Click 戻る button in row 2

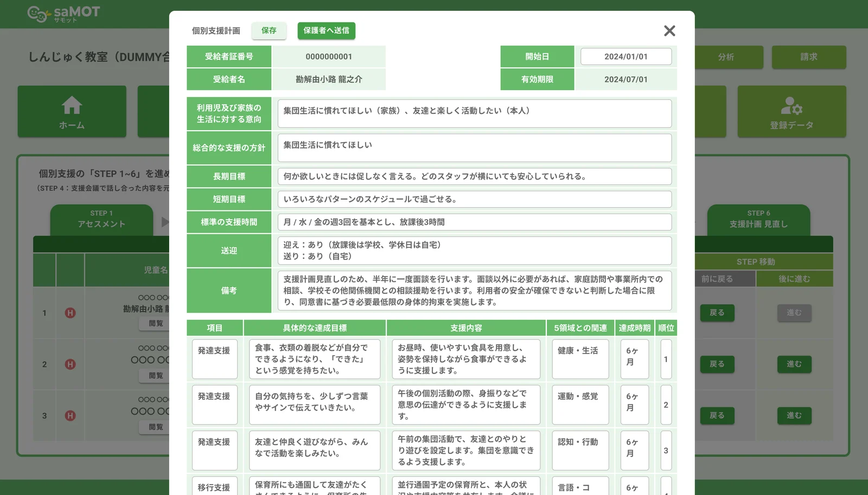point(717,364)
